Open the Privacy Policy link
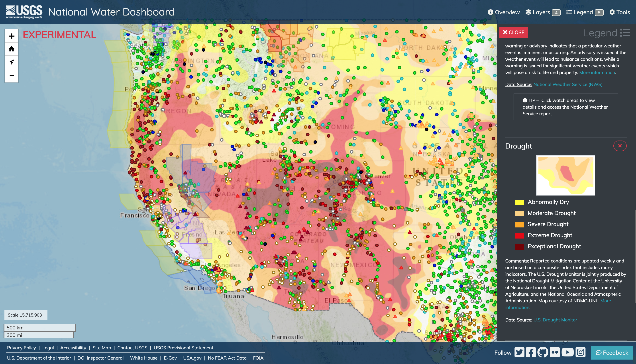Image resolution: width=636 pixels, height=364 pixels. 22,348
